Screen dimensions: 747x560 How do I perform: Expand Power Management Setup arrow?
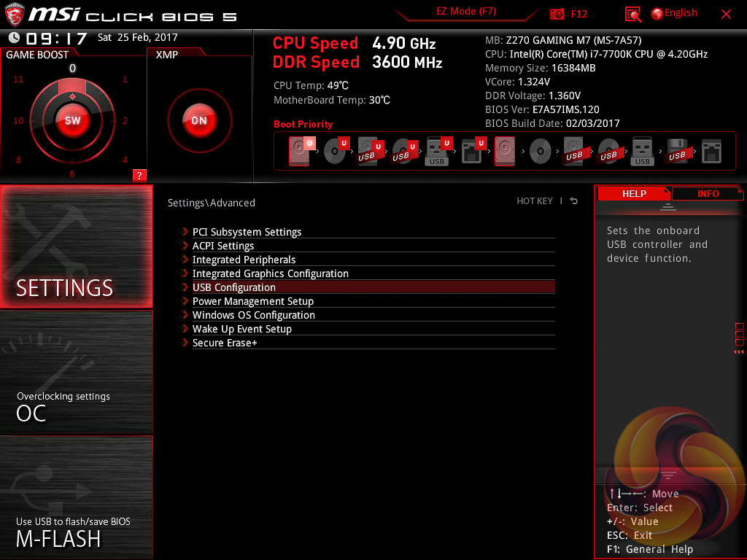tap(185, 301)
